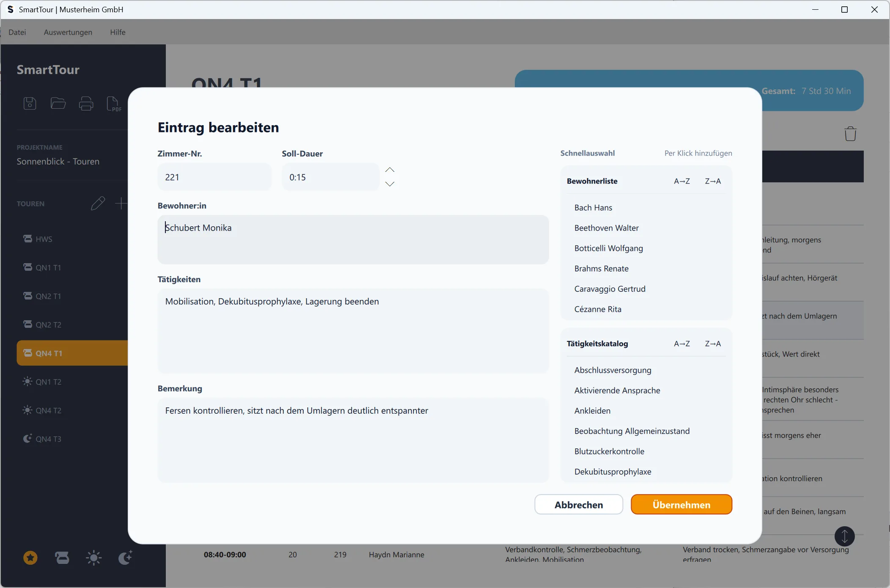The height and width of the screenshot is (588, 890).
Task: Increase Soll-Dauer with the up arrow
Action: (x=390, y=170)
